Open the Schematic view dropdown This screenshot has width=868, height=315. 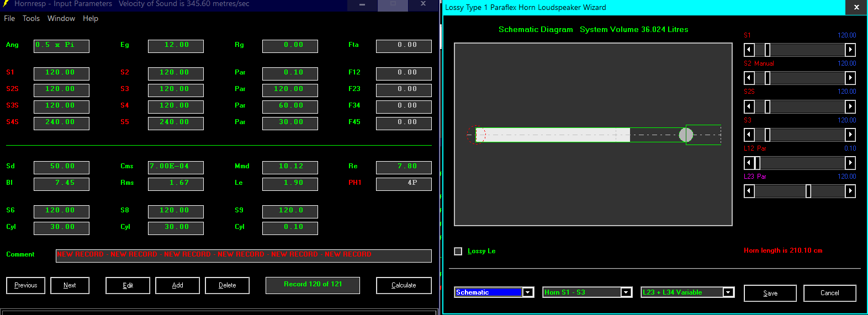(x=528, y=292)
